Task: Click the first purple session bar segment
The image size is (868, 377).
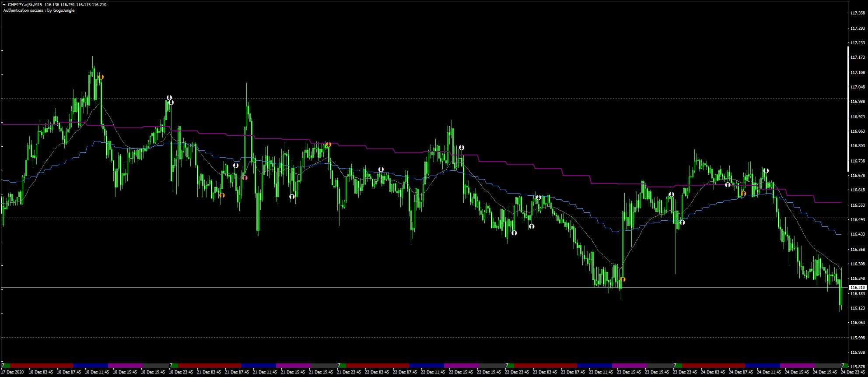Action: click(x=125, y=365)
